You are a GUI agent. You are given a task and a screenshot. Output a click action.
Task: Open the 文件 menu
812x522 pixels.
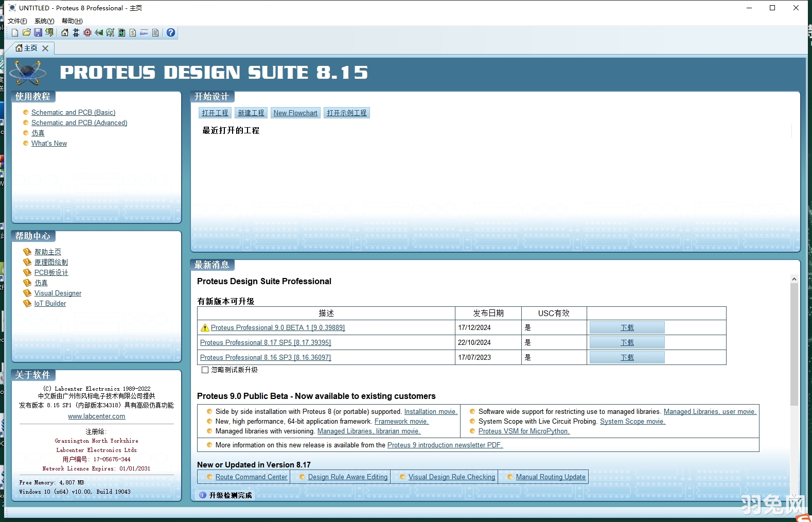(17, 21)
